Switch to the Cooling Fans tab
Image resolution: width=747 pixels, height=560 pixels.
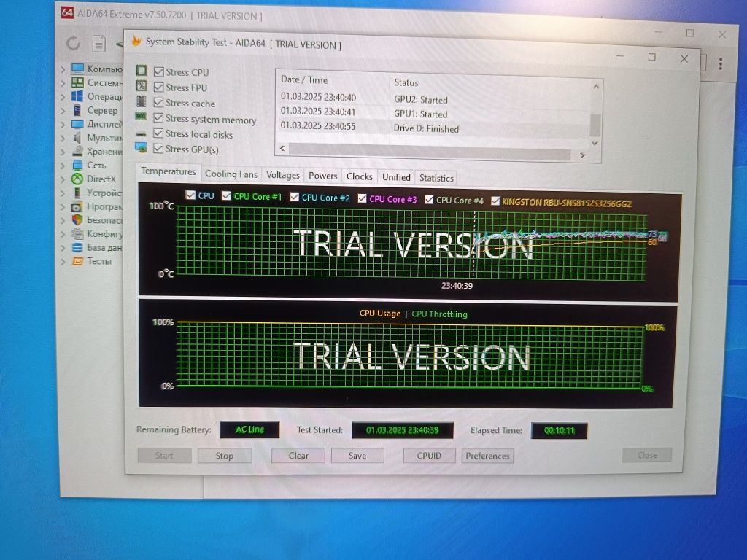[231, 174]
